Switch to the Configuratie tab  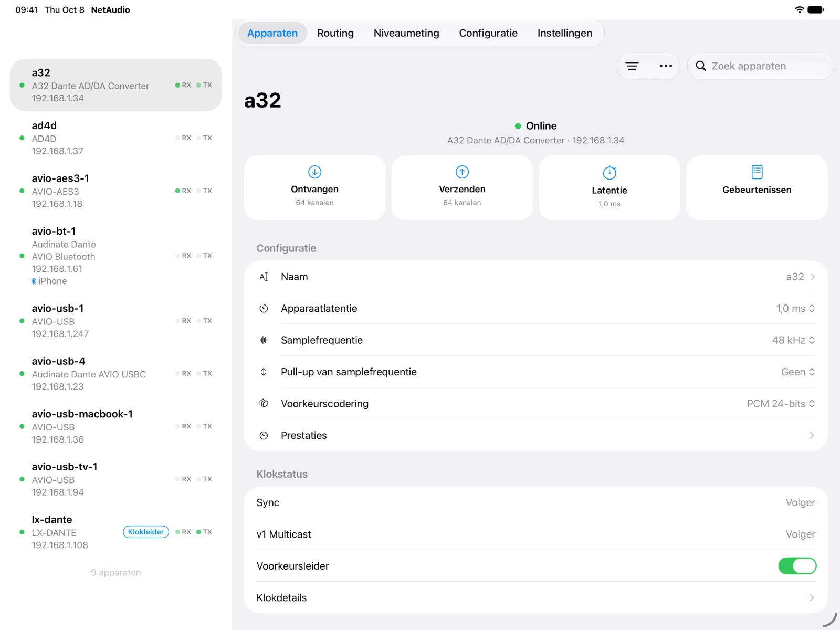point(488,33)
